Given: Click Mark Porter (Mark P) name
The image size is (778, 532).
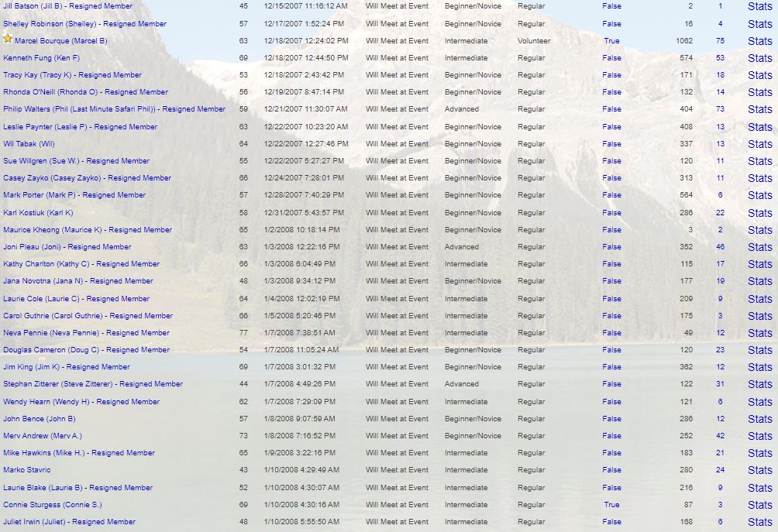Looking at the screenshot, I should pos(74,195).
